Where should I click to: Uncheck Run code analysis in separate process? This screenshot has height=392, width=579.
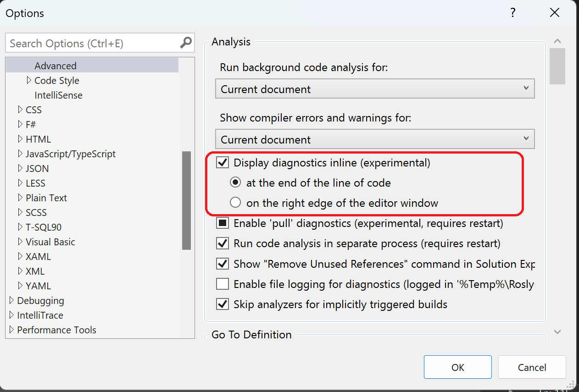[x=222, y=243]
